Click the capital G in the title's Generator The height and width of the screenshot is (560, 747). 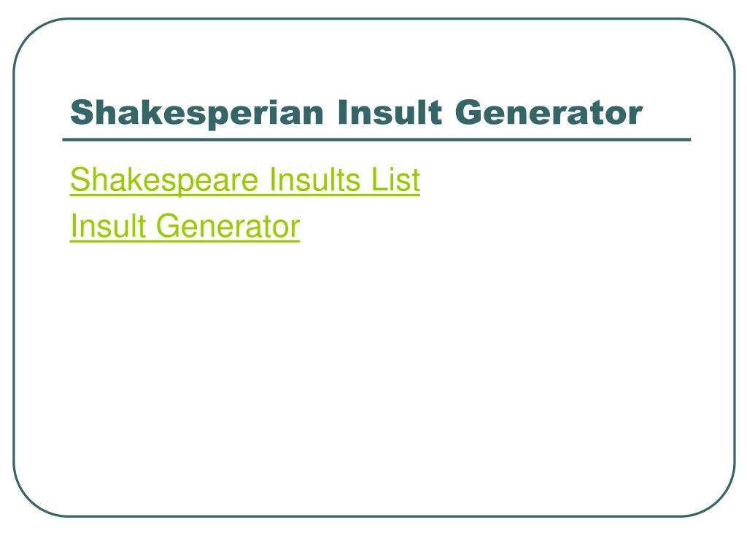(469, 112)
